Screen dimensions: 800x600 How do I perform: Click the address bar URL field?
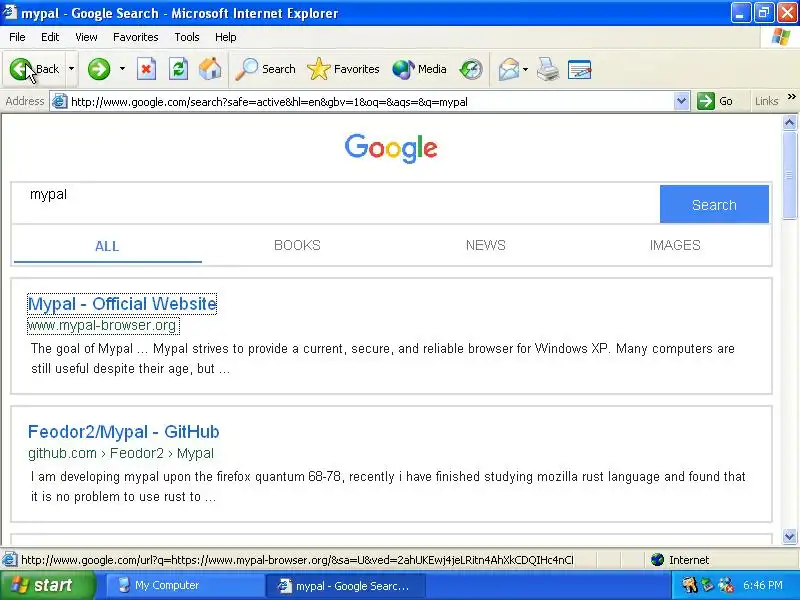tap(370, 102)
